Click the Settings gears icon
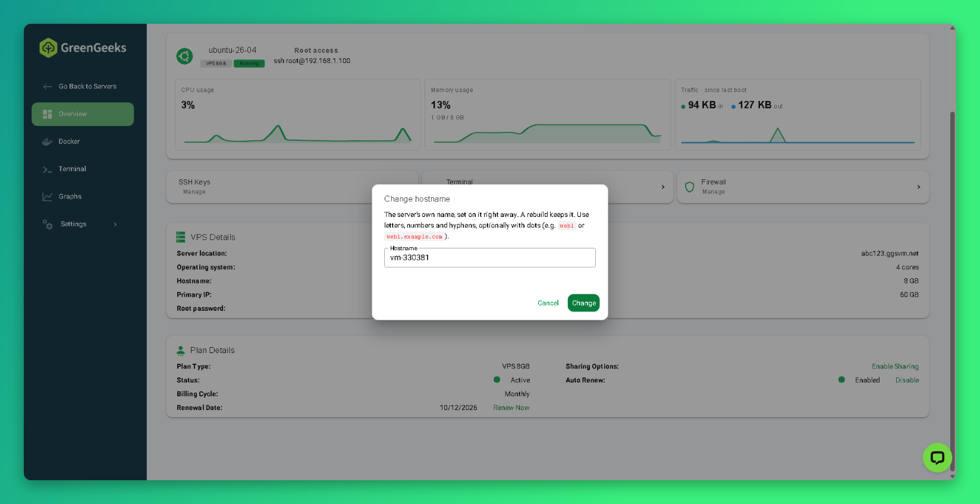Image resolution: width=980 pixels, height=504 pixels. [x=48, y=224]
